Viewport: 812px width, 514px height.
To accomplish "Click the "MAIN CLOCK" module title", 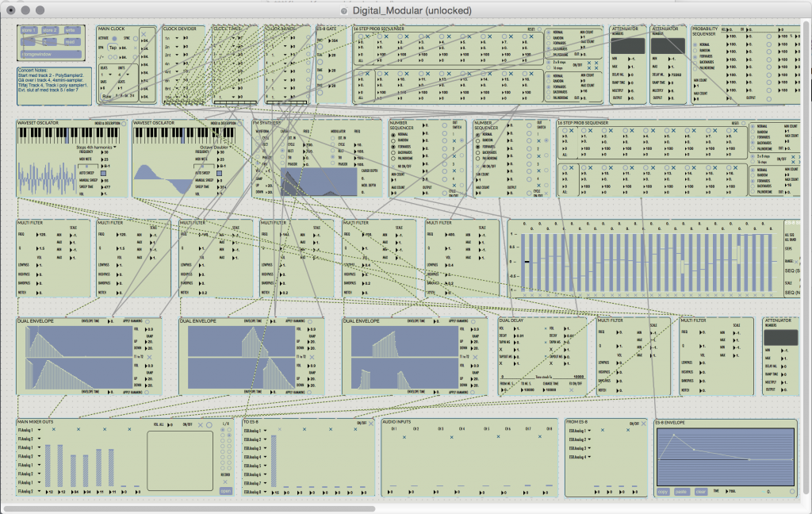I will pos(111,29).
